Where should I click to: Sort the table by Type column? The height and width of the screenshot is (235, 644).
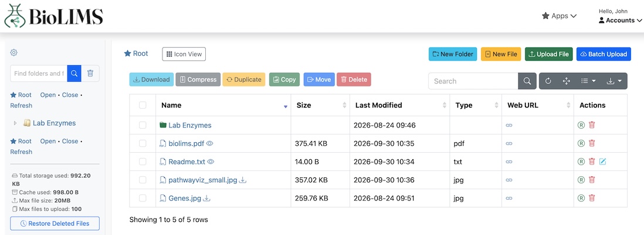pyautogui.click(x=476, y=105)
